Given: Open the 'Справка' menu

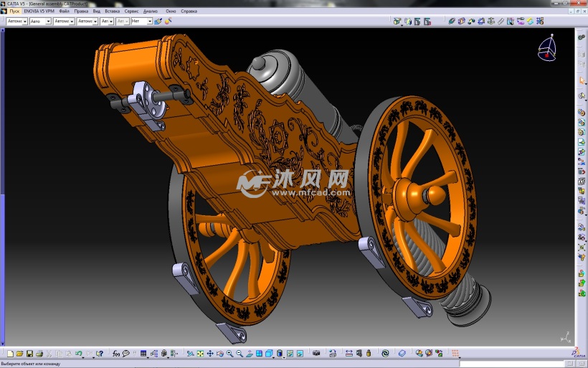Looking at the screenshot, I should 189,11.
